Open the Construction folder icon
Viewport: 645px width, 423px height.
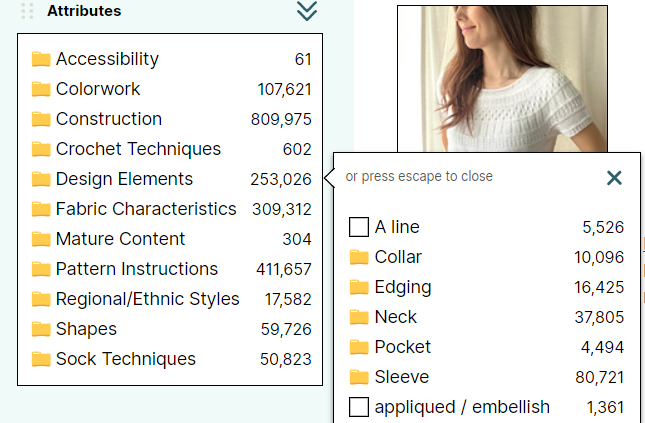coord(41,119)
